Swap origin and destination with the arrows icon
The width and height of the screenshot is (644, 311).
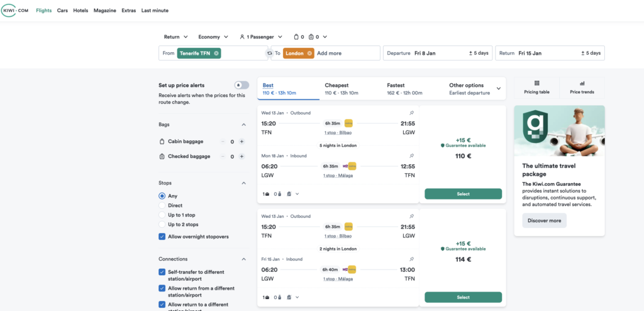click(269, 54)
